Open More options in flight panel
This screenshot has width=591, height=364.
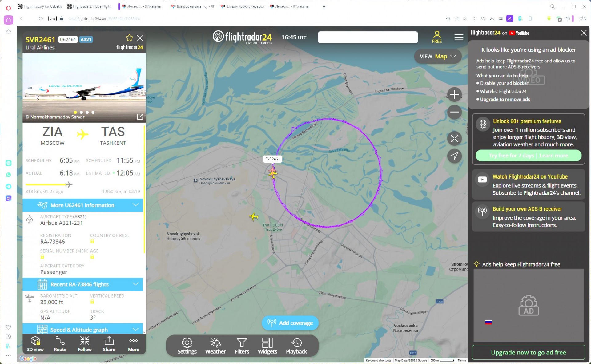tap(134, 344)
